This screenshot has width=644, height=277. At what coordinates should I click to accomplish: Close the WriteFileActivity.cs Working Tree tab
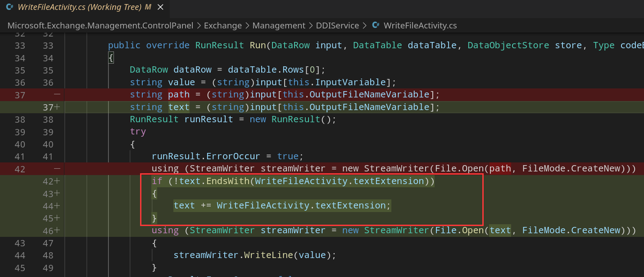point(160,7)
